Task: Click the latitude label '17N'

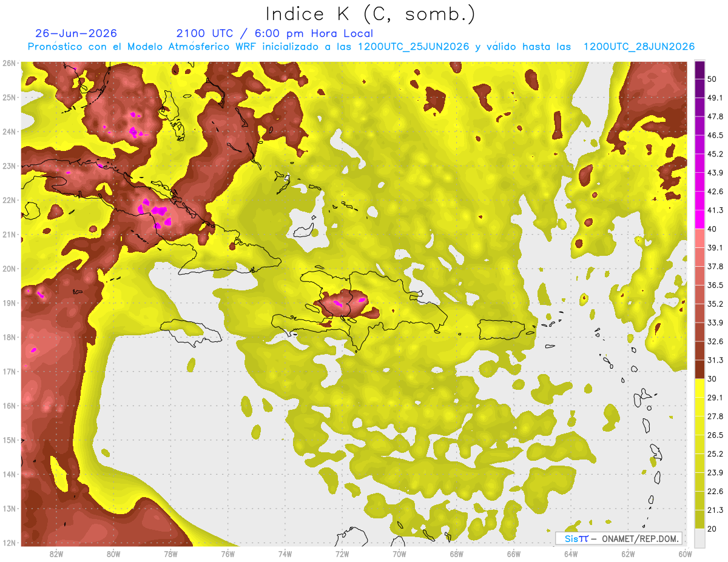Action: [x=9, y=372]
